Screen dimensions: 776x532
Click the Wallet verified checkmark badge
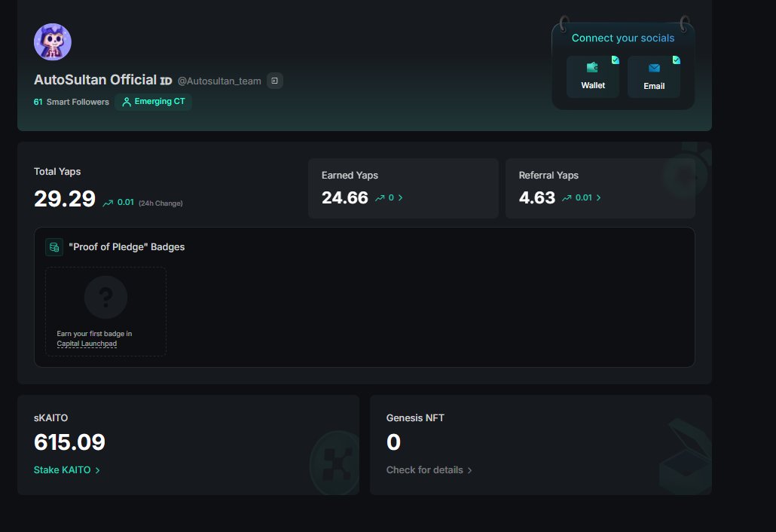click(x=616, y=60)
